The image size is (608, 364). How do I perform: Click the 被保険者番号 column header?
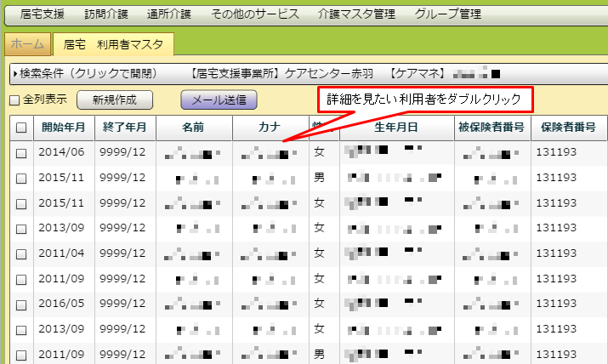492,128
